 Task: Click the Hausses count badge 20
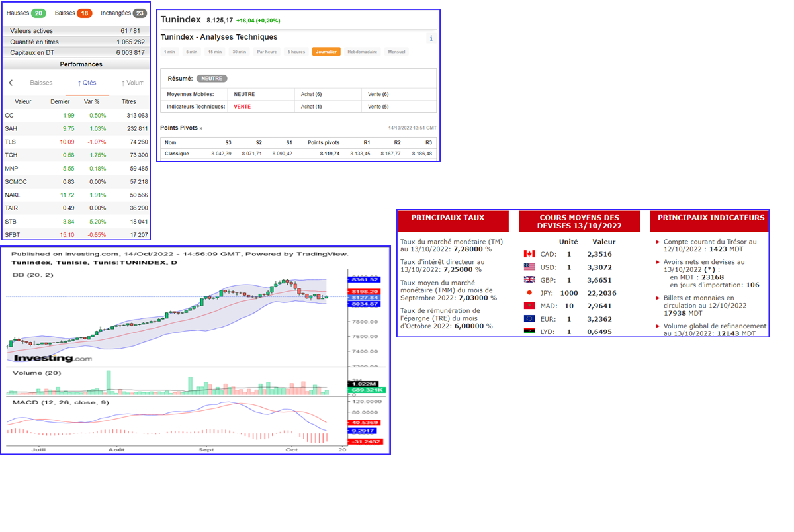coord(38,13)
